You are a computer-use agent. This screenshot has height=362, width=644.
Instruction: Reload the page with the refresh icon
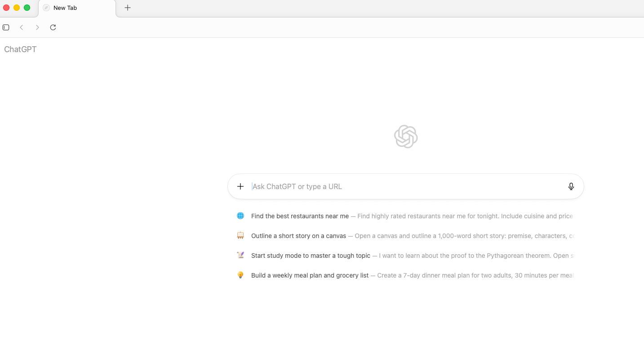click(53, 27)
